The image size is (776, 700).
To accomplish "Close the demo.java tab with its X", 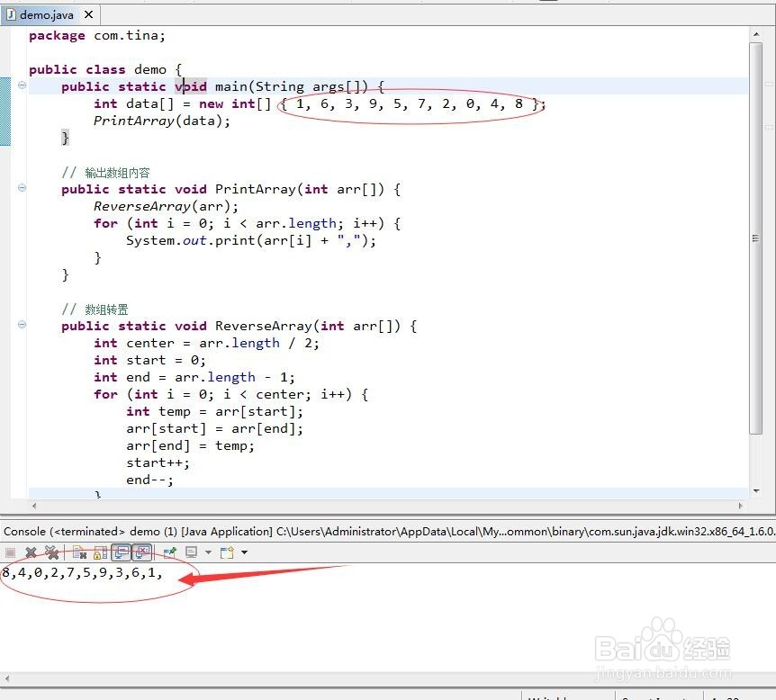I will 88,14.
